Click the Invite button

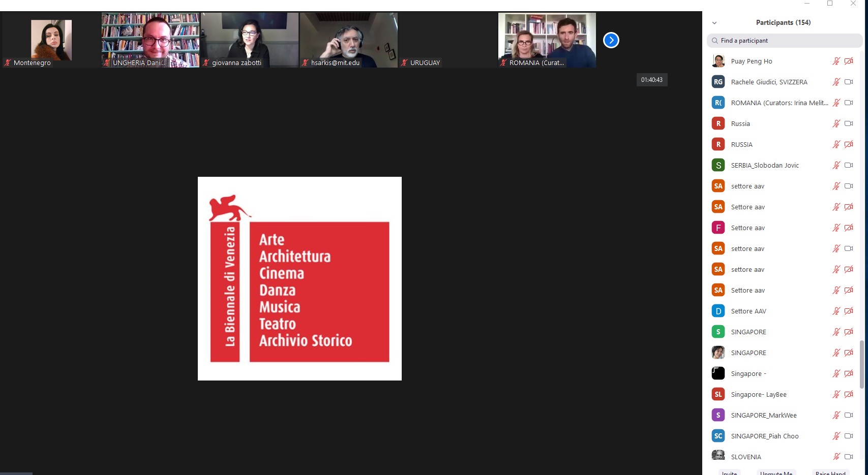729,472
